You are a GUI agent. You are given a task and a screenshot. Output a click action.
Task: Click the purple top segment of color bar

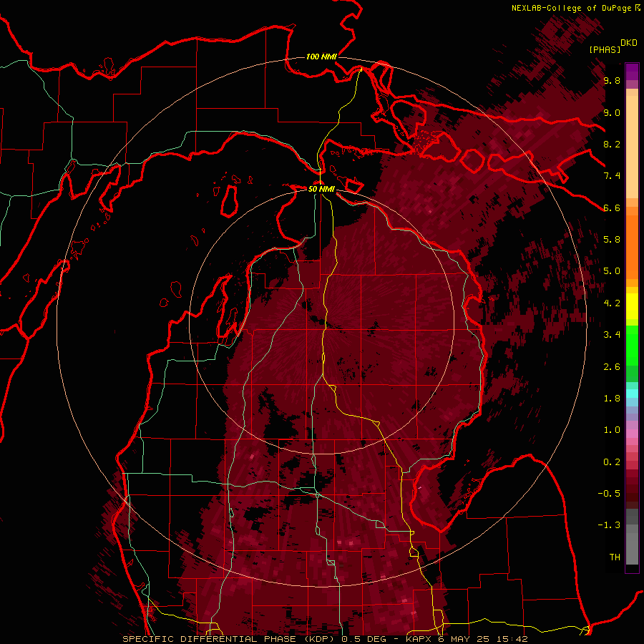point(632,72)
